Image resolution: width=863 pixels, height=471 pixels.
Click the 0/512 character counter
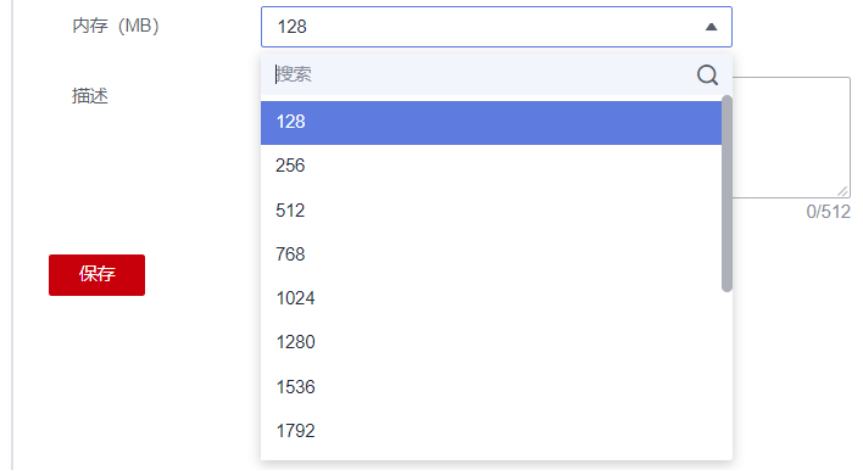coord(828,211)
